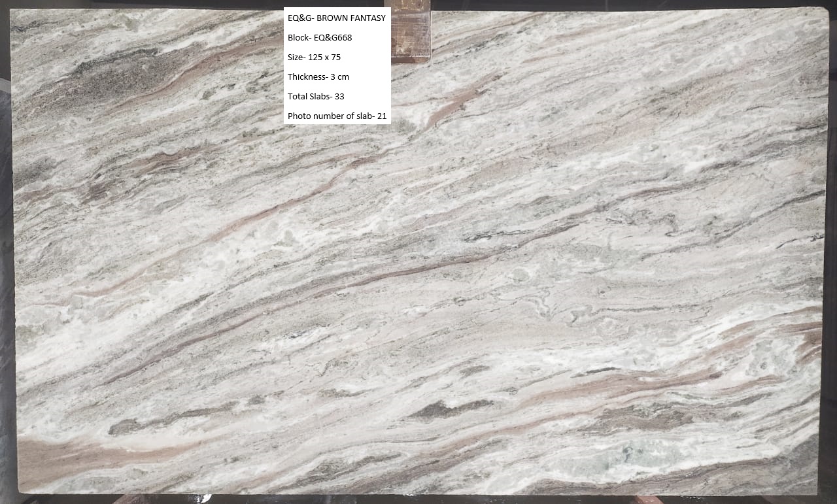The height and width of the screenshot is (504, 837).
Task: Click the slab's rounded top-right corner
Action: click(823, 13)
